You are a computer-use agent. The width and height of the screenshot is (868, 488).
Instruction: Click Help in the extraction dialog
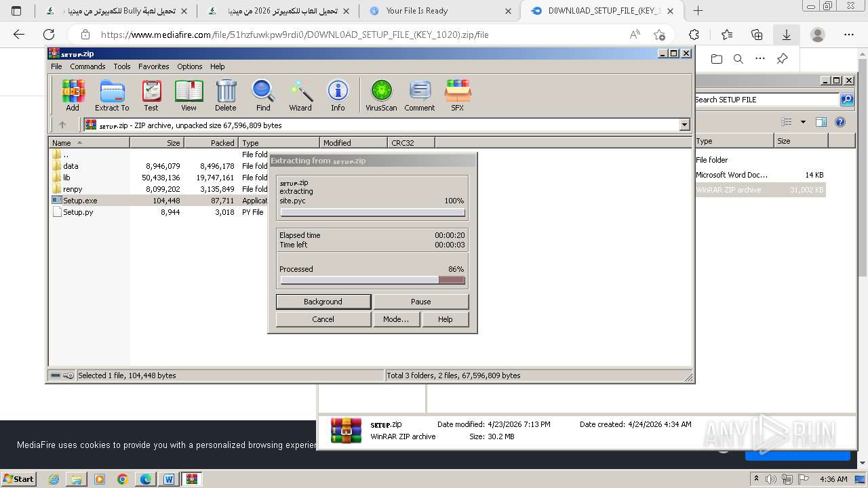click(445, 319)
